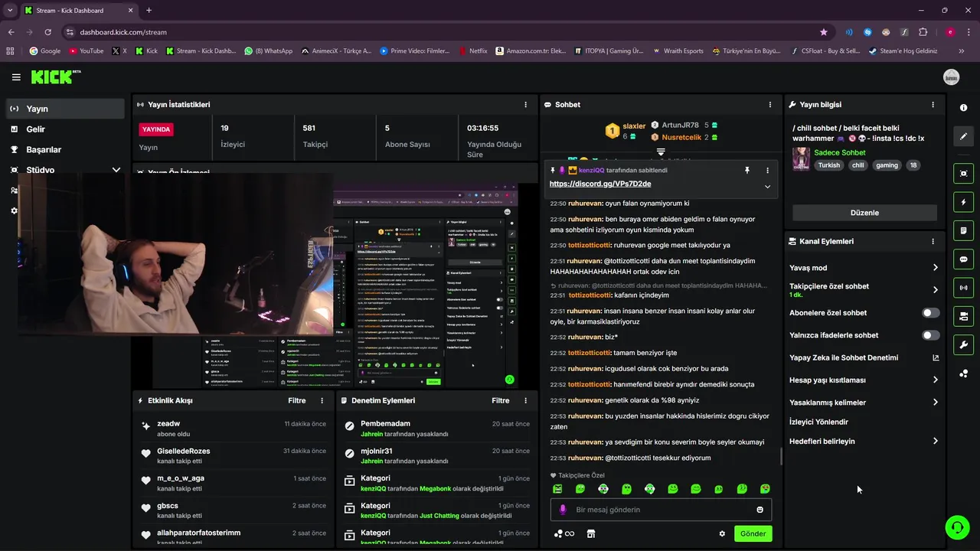Open the discord.gg/VPs7D2de link

point(599,184)
